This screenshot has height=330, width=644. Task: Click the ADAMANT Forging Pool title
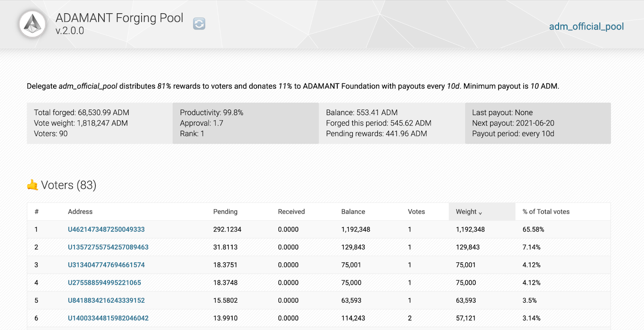[119, 18]
